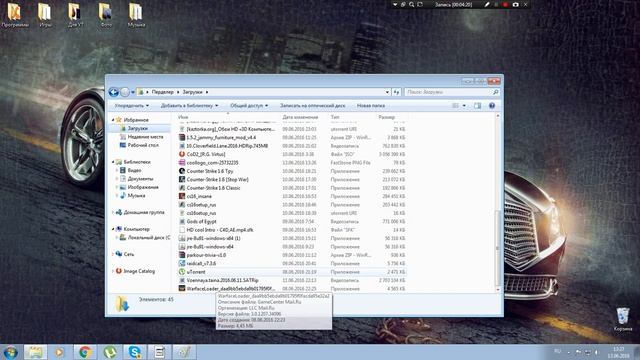
Task: Select HD cool Intro - C4D,AE.mp4.sfk file
Action: (x=220, y=230)
